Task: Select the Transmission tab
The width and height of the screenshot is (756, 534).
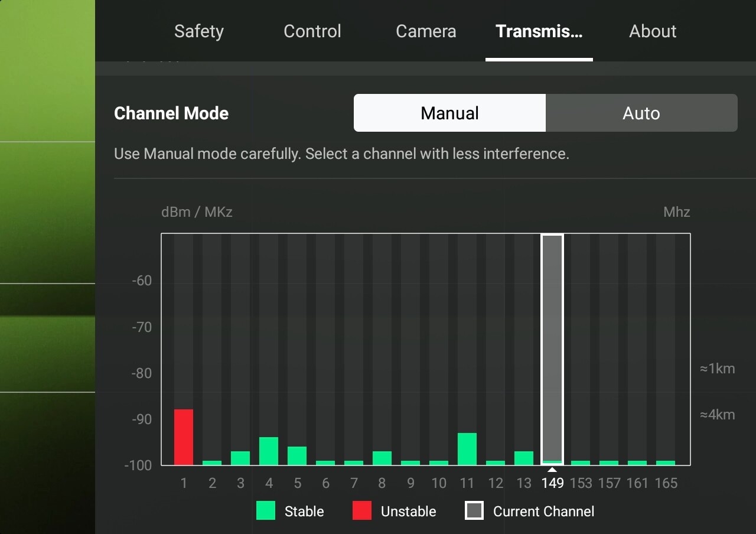Action: pos(539,31)
